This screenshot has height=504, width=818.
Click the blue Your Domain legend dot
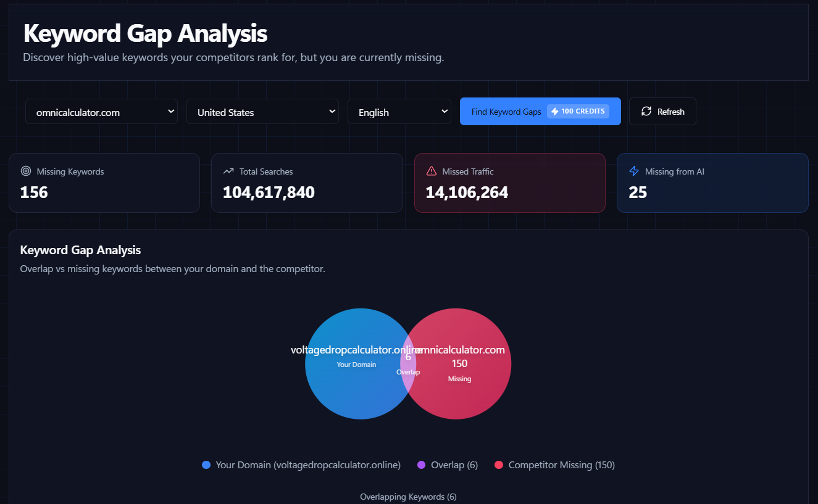coord(206,465)
